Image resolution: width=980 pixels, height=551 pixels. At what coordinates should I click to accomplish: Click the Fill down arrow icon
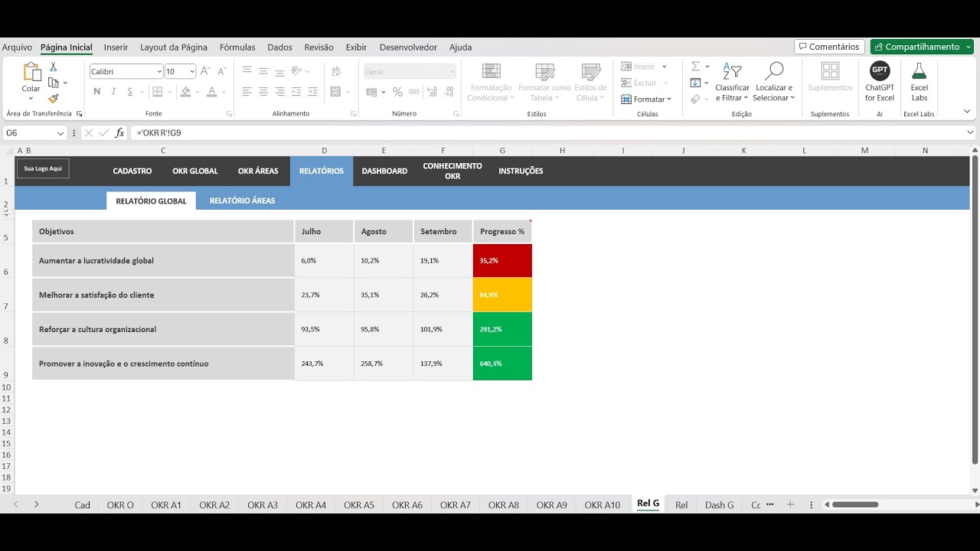695,83
